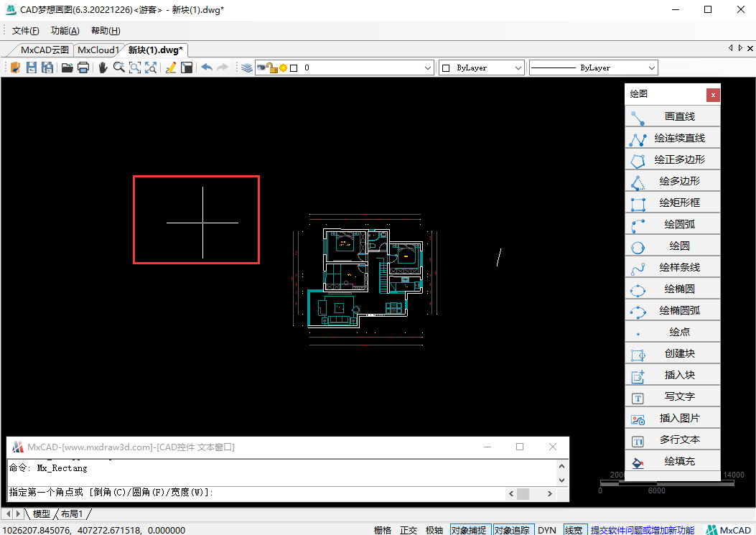Select the 绘点 point tool
Screen dimensions: 756x535
[673, 332]
